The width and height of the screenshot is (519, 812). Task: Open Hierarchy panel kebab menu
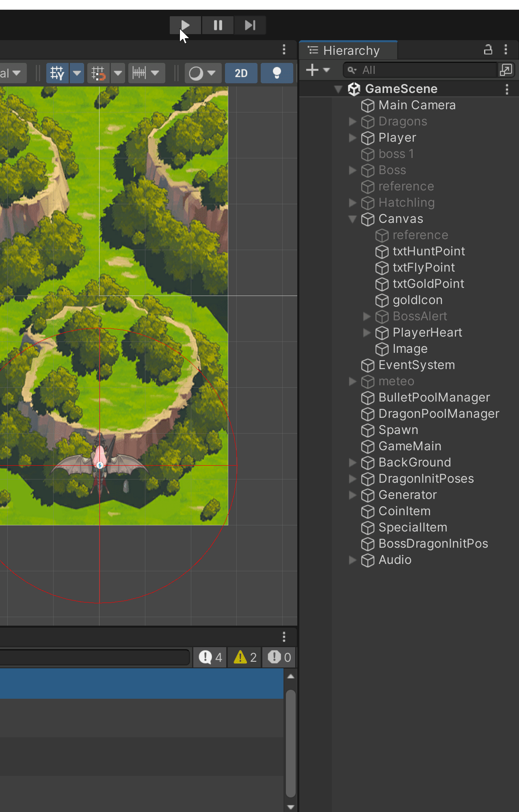(506, 50)
